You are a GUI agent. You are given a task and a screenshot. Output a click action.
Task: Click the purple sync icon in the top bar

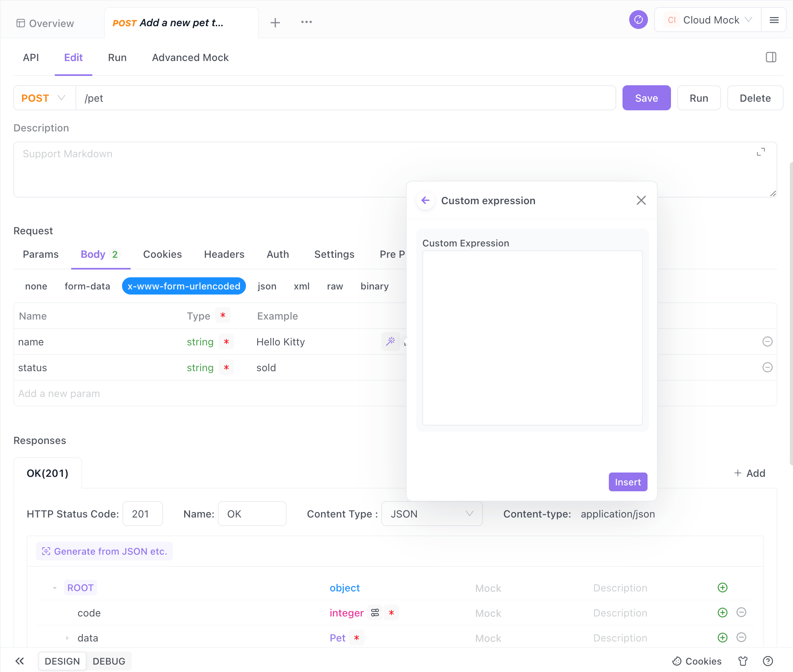(x=638, y=20)
